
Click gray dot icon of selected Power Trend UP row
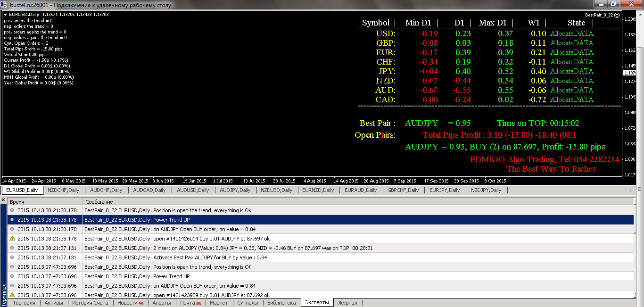(x=12, y=220)
